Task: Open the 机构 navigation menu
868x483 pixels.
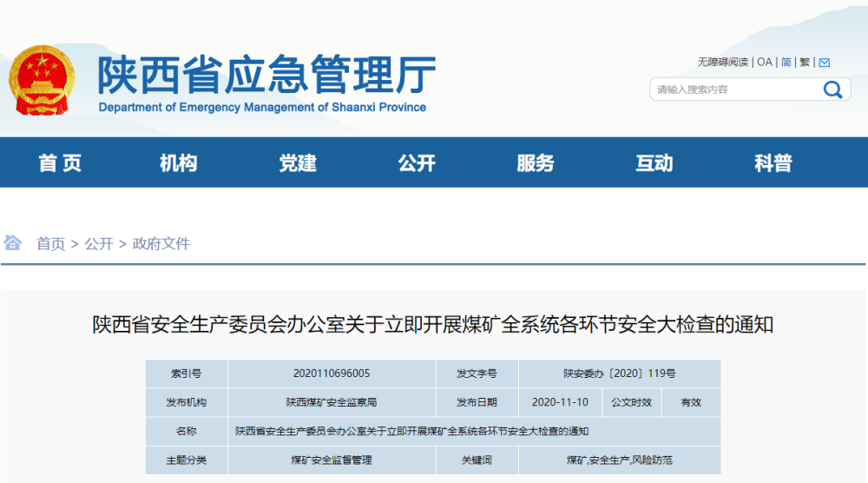Action: [178, 162]
